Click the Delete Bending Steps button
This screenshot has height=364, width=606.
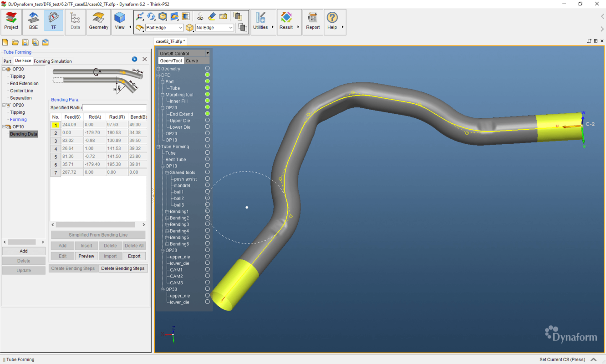point(123,268)
